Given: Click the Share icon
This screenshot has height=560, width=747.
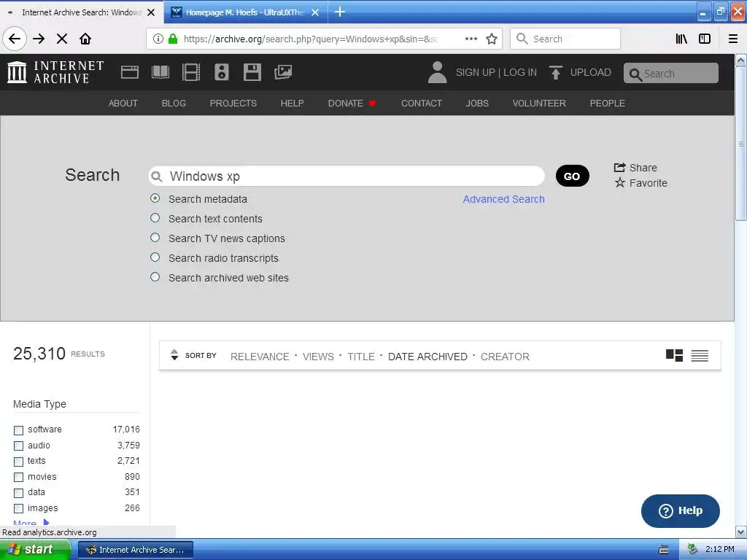Looking at the screenshot, I should 619,167.
